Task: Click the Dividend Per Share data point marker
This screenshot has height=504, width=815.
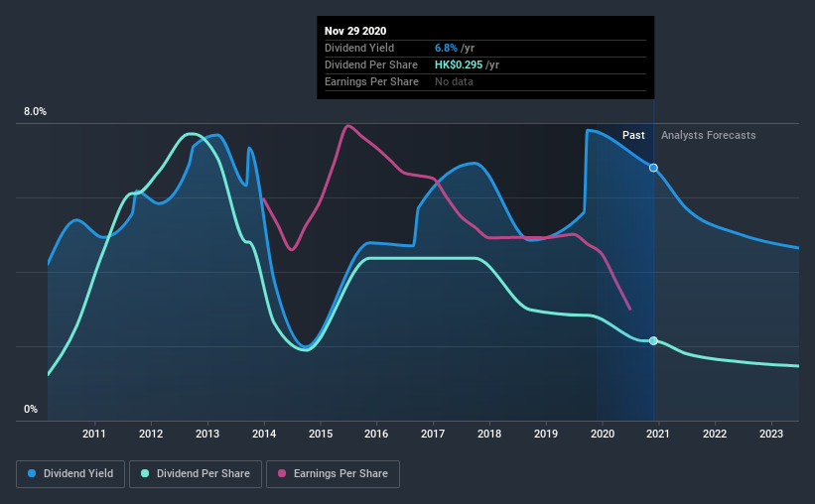Action: 653,341
